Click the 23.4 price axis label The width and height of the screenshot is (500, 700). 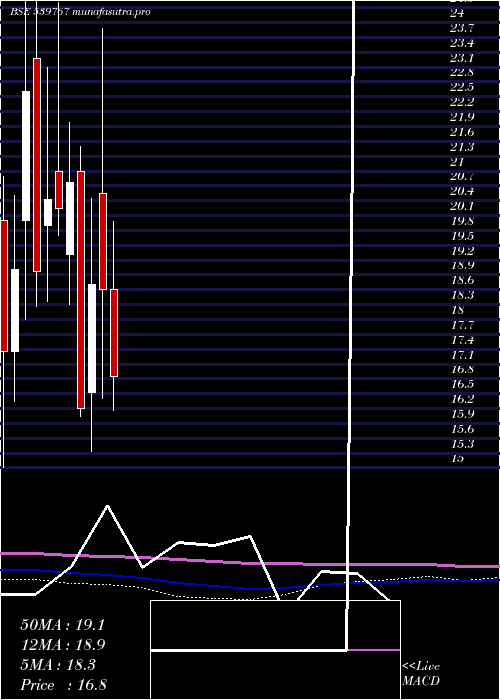pos(462,43)
